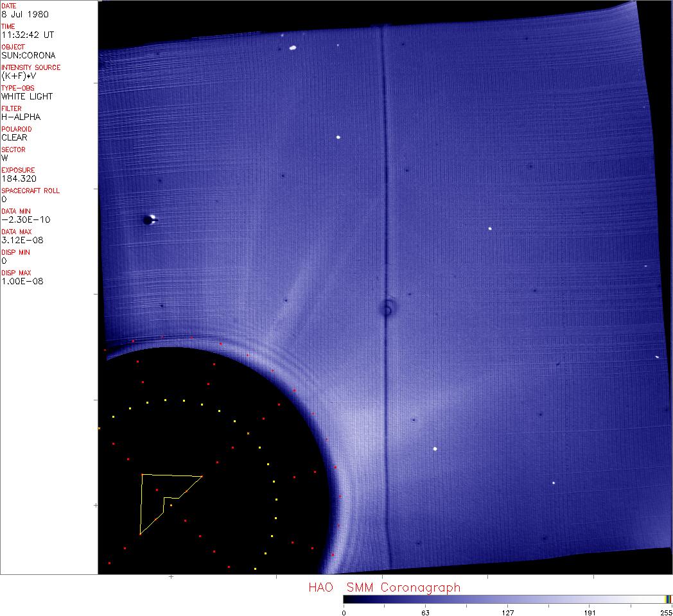The height and width of the screenshot is (616, 673).
Task: Select the SUN:CORONA object value
Action: [x=28, y=55]
